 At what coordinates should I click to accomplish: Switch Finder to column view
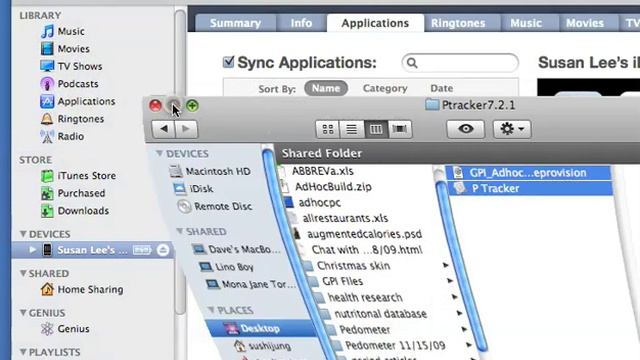coord(376,129)
